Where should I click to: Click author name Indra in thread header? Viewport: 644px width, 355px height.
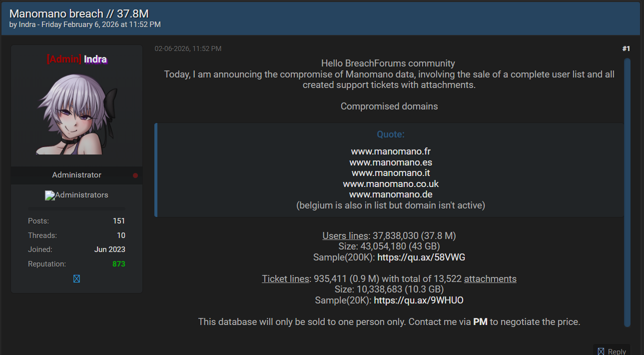(27, 24)
